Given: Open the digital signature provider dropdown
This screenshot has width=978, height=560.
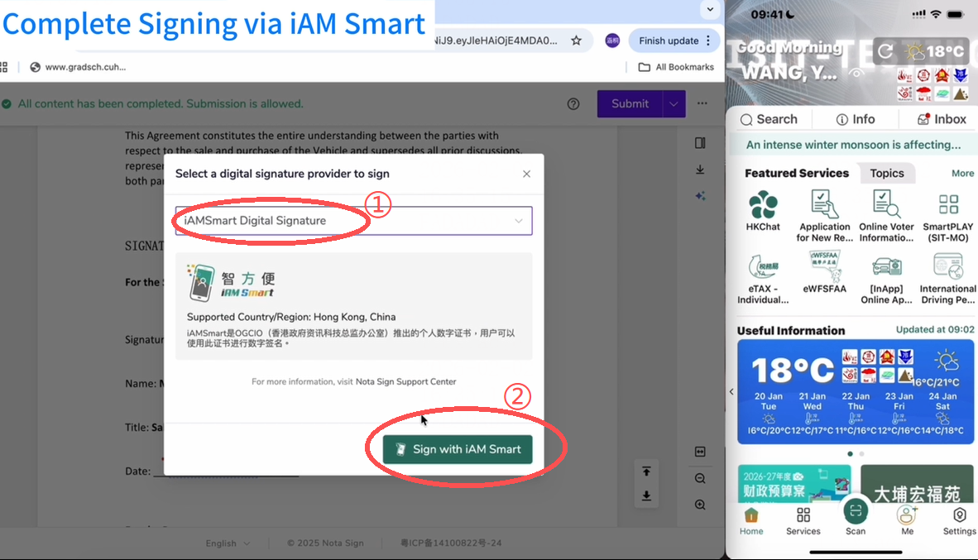Looking at the screenshot, I should [353, 221].
